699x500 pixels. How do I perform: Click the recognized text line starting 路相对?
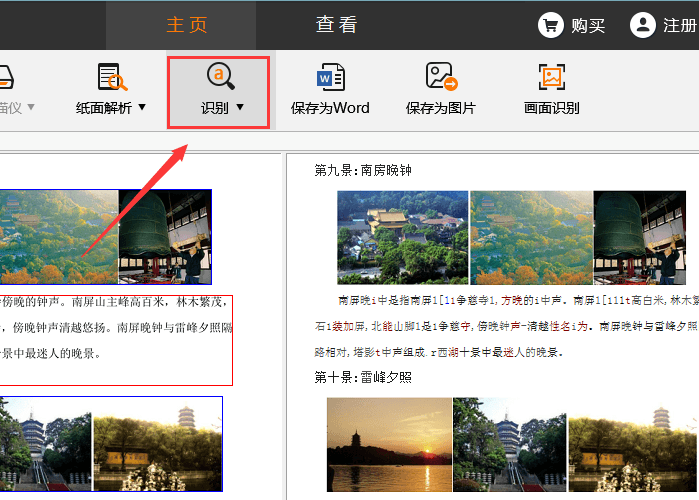point(439,352)
